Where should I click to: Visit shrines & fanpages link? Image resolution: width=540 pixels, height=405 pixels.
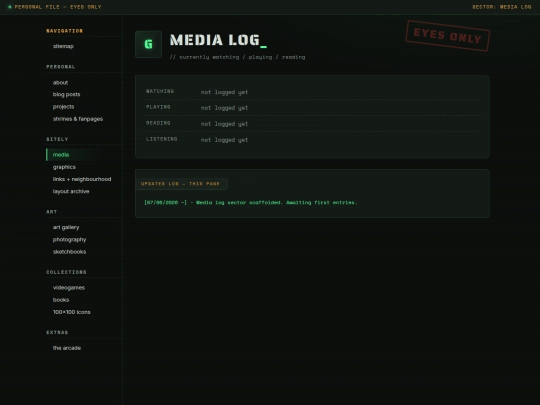tap(78, 119)
